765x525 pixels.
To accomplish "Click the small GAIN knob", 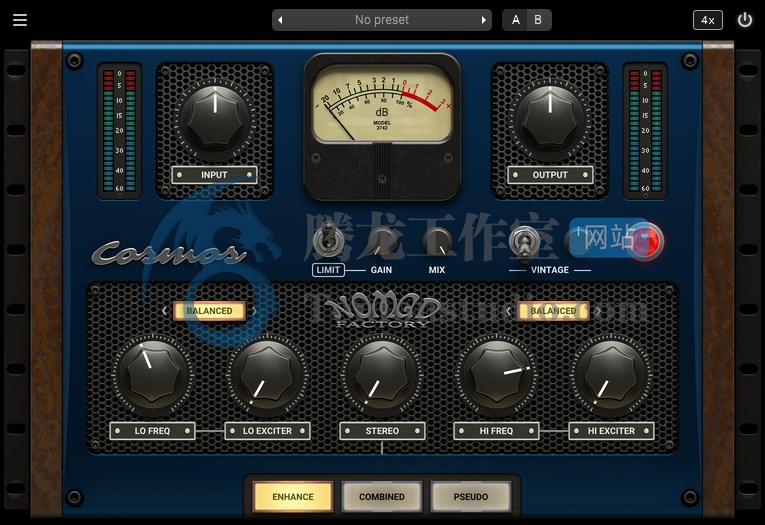I will tap(382, 242).
